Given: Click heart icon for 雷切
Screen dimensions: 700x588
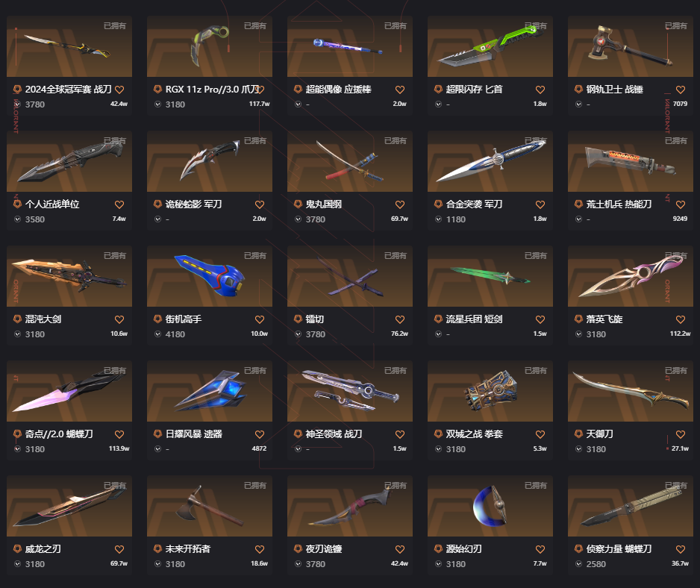Looking at the screenshot, I should tap(399, 319).
